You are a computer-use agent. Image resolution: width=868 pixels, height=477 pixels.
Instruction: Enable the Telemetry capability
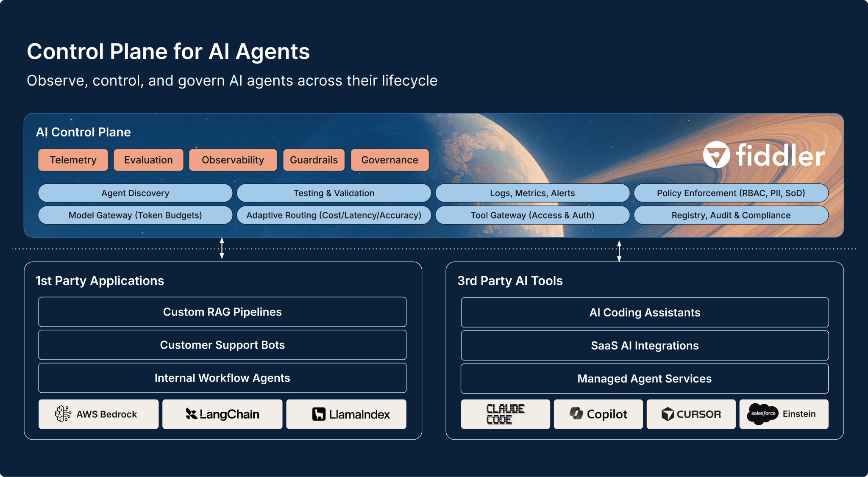(x=73, y=160)
